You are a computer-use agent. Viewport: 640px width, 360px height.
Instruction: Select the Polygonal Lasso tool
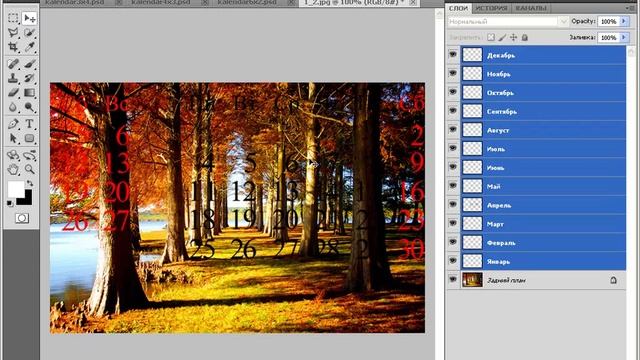(13, 33)
